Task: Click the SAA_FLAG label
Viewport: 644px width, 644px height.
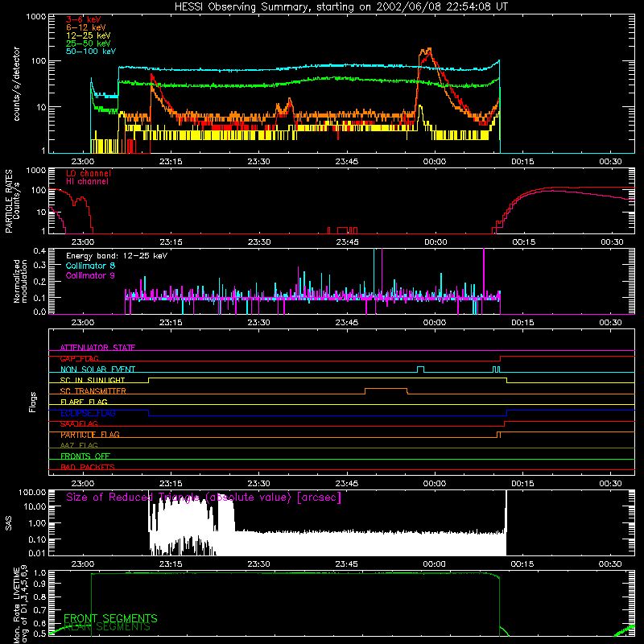Action: pyautogui.click(x=79, y=424)
